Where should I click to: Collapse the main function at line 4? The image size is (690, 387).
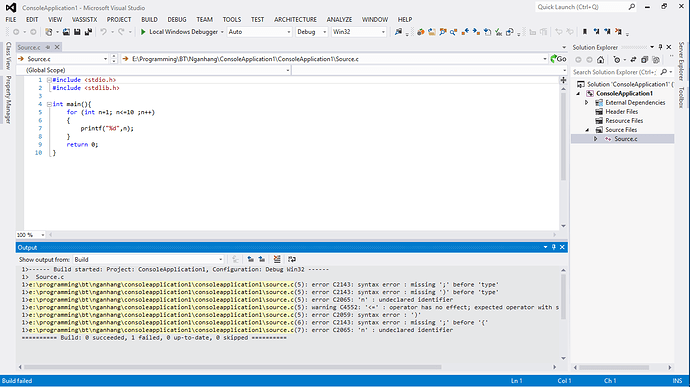49,104
